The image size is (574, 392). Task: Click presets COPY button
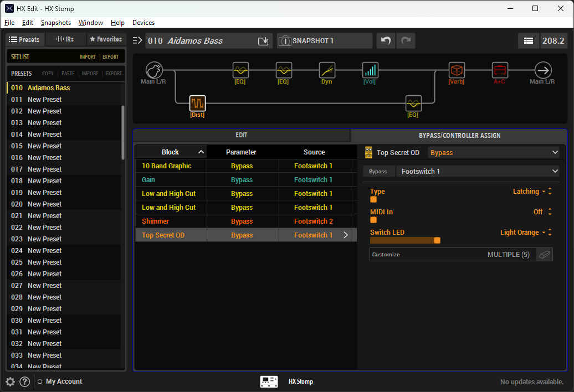click(x=48, y=74)
